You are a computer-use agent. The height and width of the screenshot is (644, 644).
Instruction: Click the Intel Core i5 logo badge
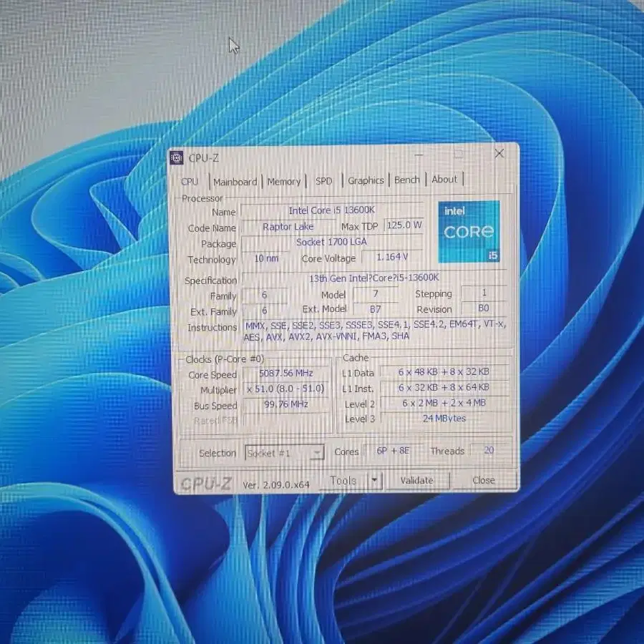(469, 232)
